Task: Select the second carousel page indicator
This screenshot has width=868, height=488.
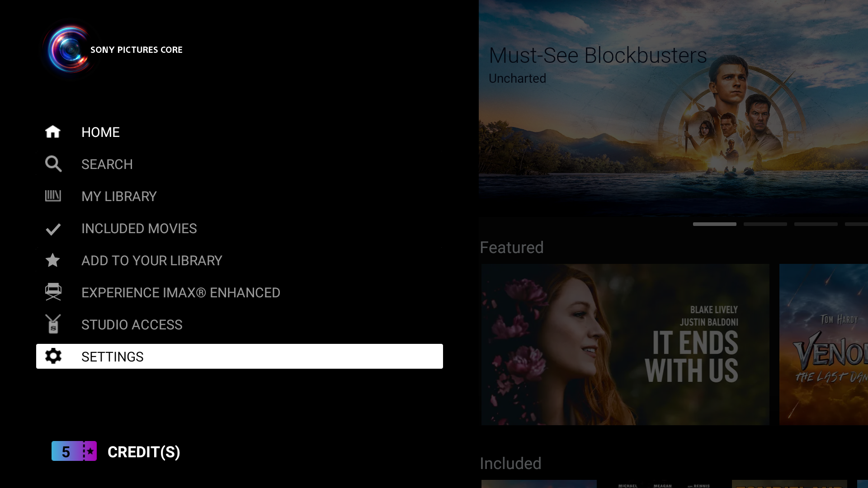Action: (765, 224)
